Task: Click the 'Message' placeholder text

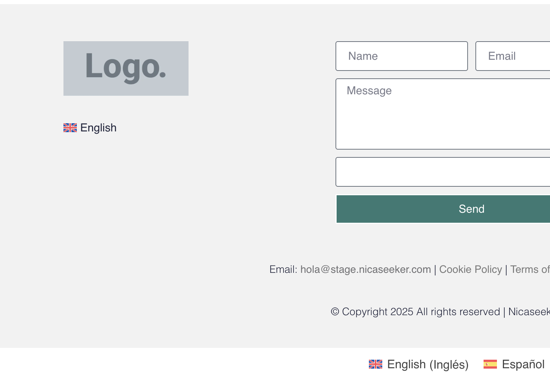Action: (x=369, y=91)
